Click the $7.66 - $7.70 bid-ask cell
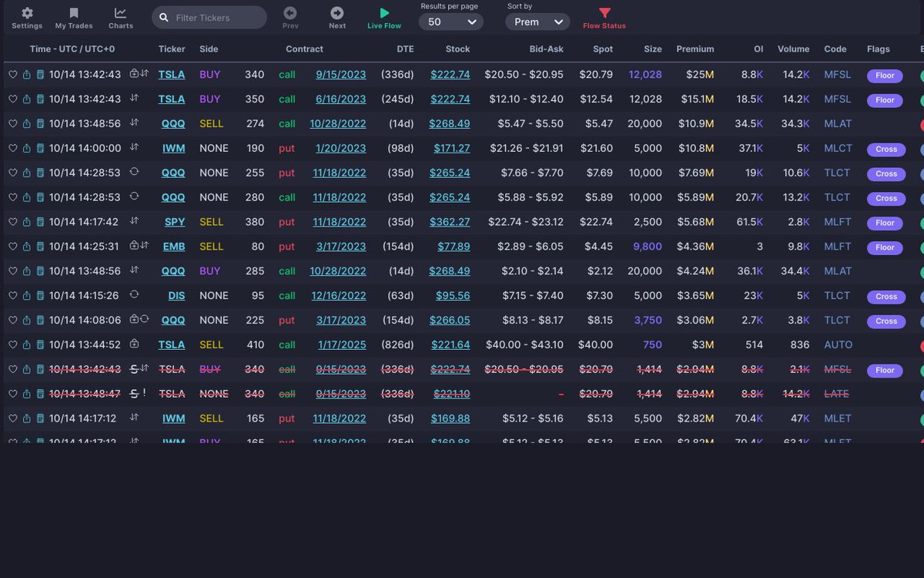Screen dimensions: 924x578 (532, 173)
